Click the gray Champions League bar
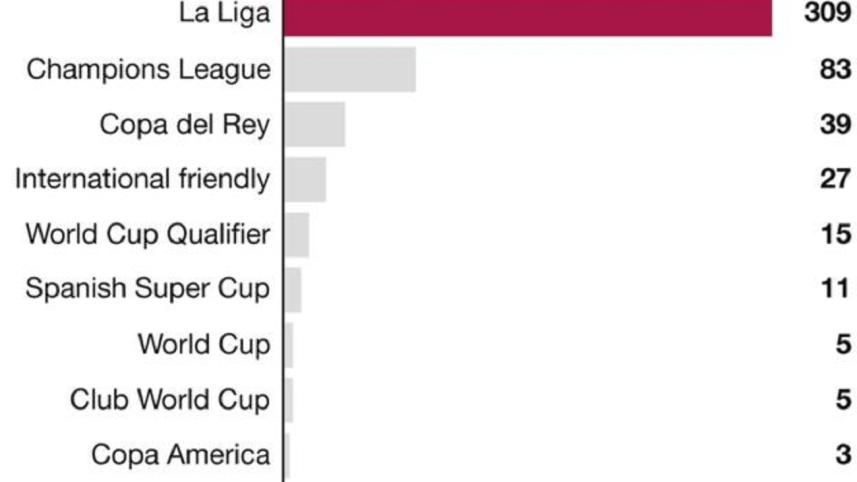The image size is (857, 482). tap(350, 70)
